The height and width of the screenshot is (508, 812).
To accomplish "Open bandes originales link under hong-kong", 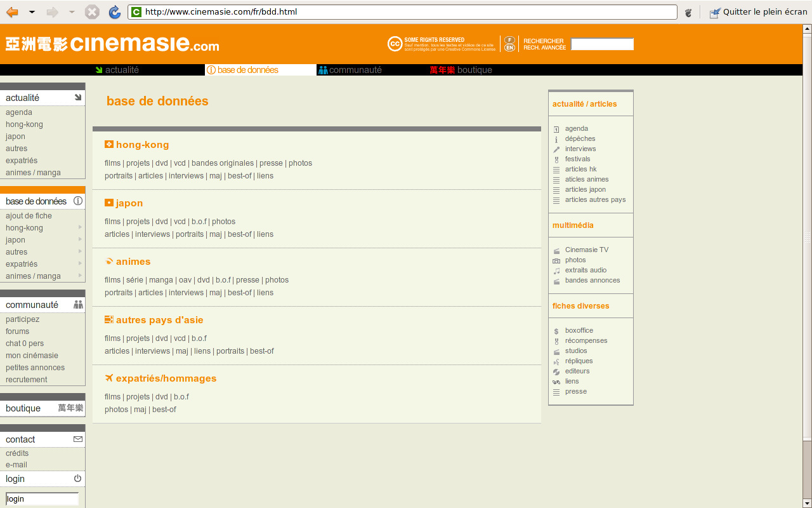I will (223, 163).
